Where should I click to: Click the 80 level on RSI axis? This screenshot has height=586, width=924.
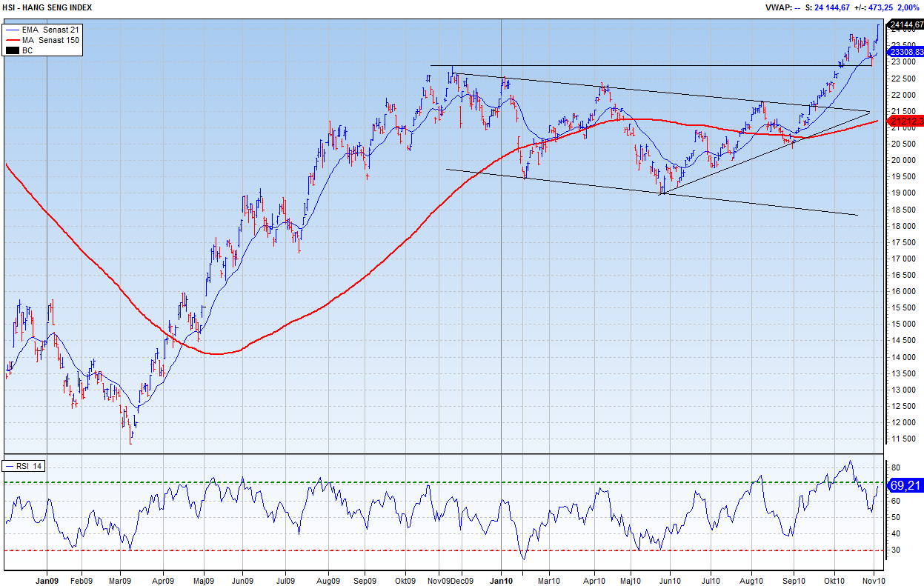(895, 468)
